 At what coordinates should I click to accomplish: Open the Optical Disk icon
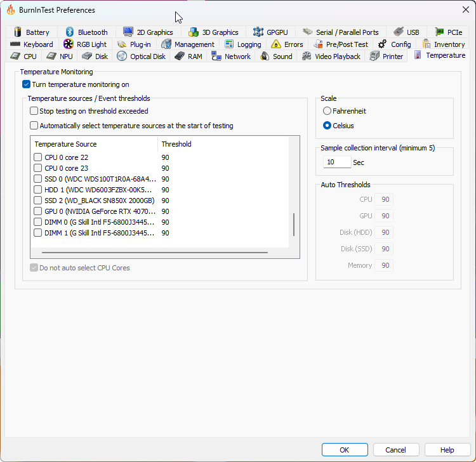(122, 56)
